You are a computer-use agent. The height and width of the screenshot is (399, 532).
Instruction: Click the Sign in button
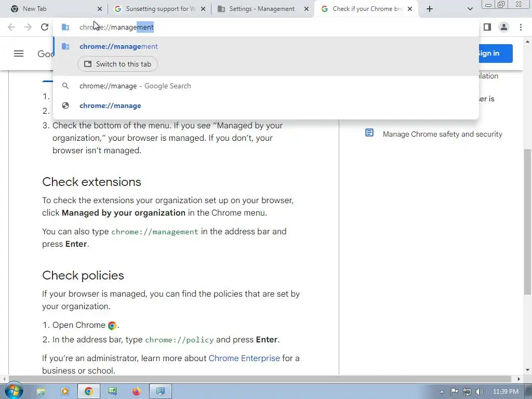[495, 54]
